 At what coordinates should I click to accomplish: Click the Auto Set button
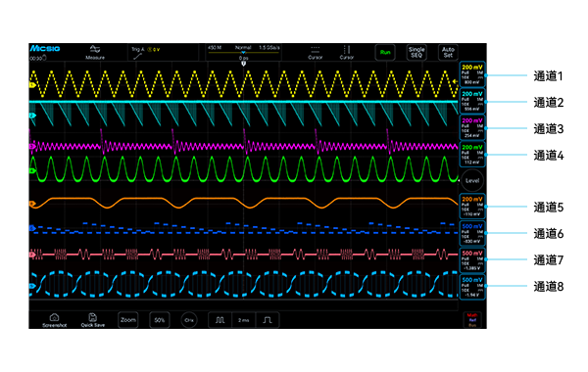[x=448, y=53]
